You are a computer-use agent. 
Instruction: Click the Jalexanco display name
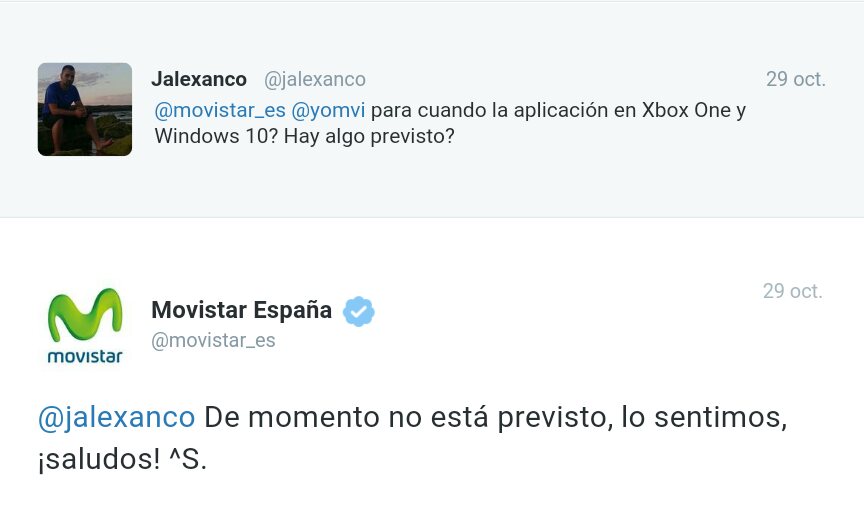coord(199,79)
